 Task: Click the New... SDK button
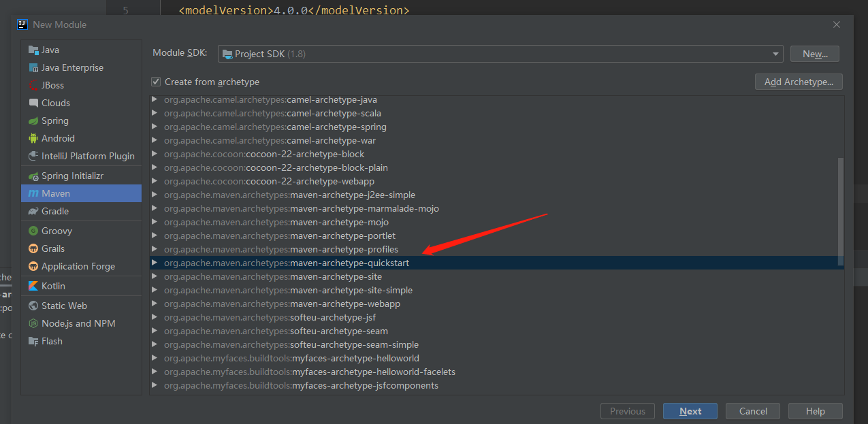(815, 54)
